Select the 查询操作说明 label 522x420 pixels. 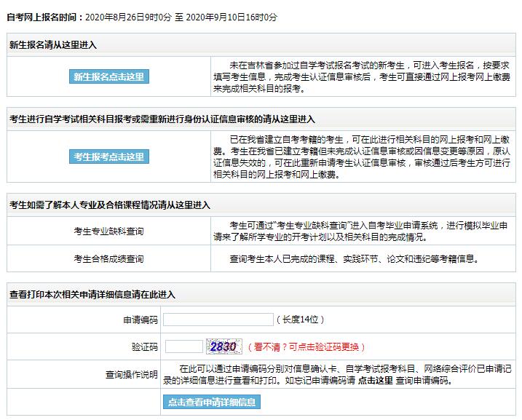click(132, 374)
